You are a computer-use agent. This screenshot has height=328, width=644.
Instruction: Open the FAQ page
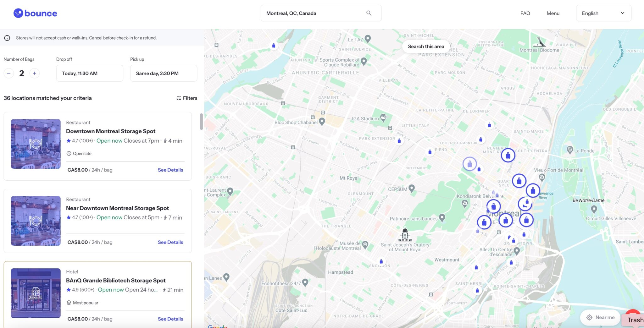click(525, 13)
